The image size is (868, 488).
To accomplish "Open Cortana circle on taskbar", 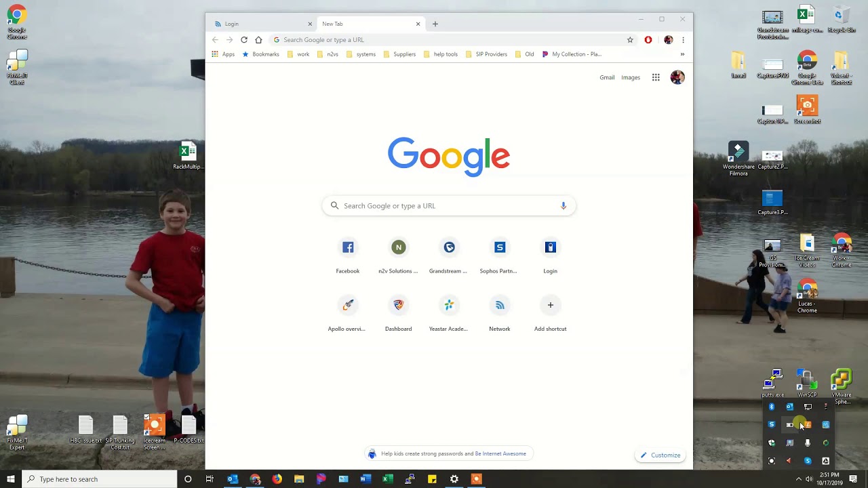I will tap(188, 479).
